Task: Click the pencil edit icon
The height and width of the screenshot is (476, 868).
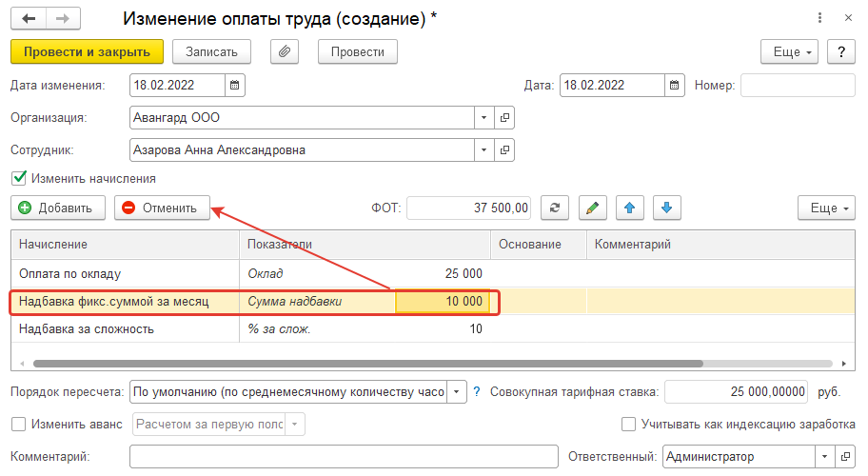Action: tap(592, 208)
